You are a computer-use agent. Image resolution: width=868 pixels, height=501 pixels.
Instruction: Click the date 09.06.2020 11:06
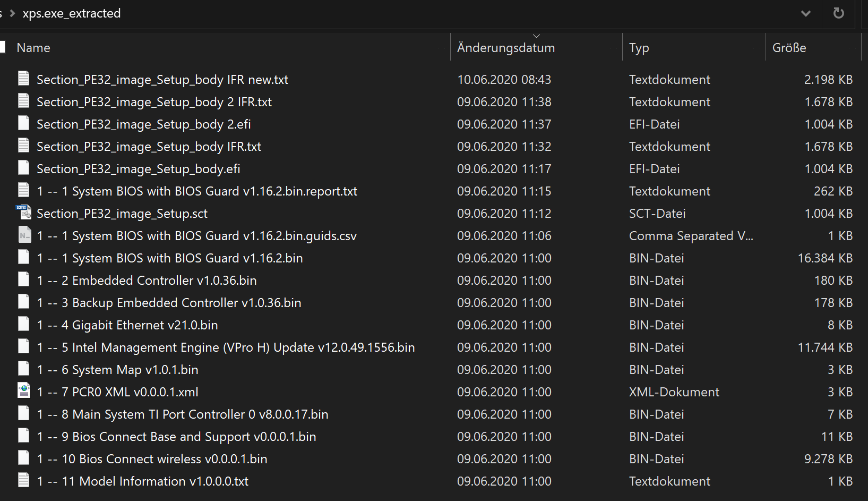504,236
